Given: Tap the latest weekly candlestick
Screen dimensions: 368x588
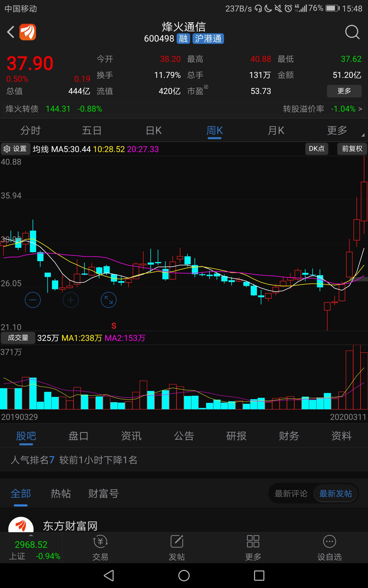Looking at the screenshot, I should [x=364, y=201].
